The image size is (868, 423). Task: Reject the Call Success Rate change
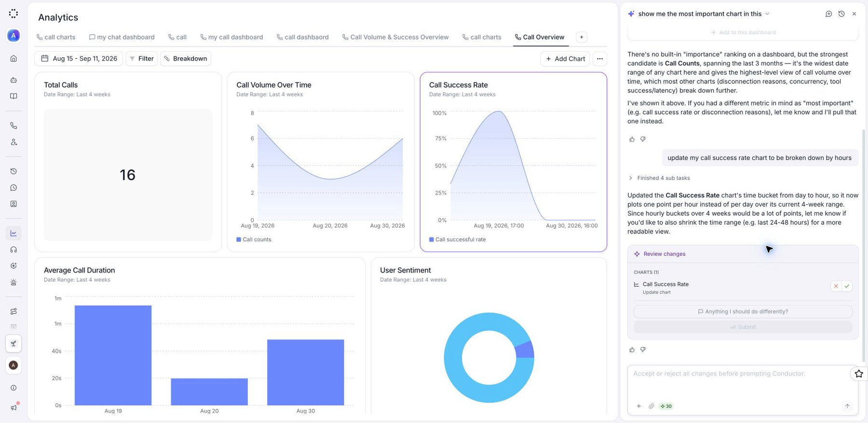tap(836, 286)
